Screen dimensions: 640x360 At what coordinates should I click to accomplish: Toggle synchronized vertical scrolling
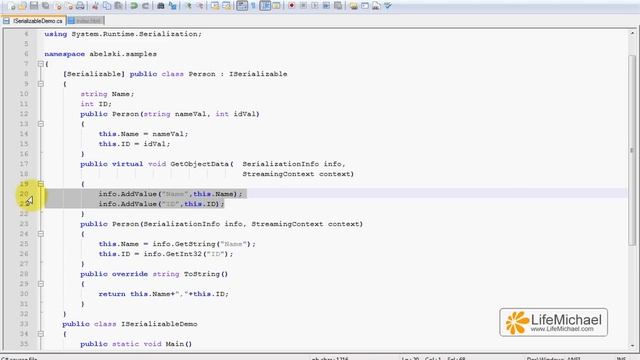coord(215,6)
